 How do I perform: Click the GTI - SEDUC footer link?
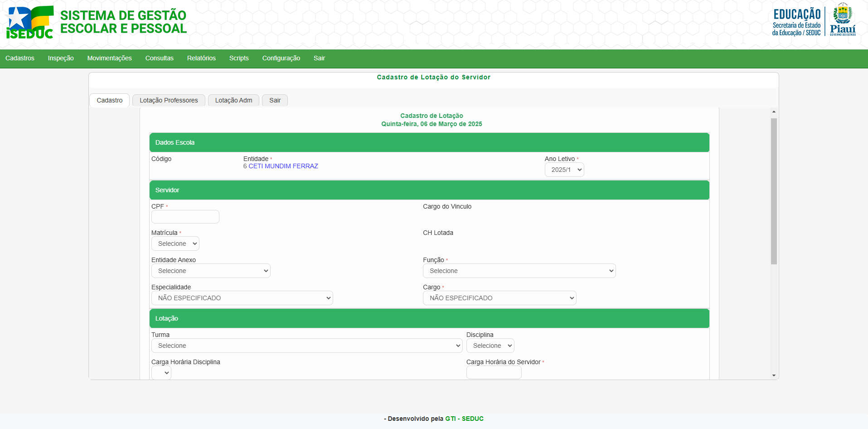pyautogui.click(x=464, y=419)
